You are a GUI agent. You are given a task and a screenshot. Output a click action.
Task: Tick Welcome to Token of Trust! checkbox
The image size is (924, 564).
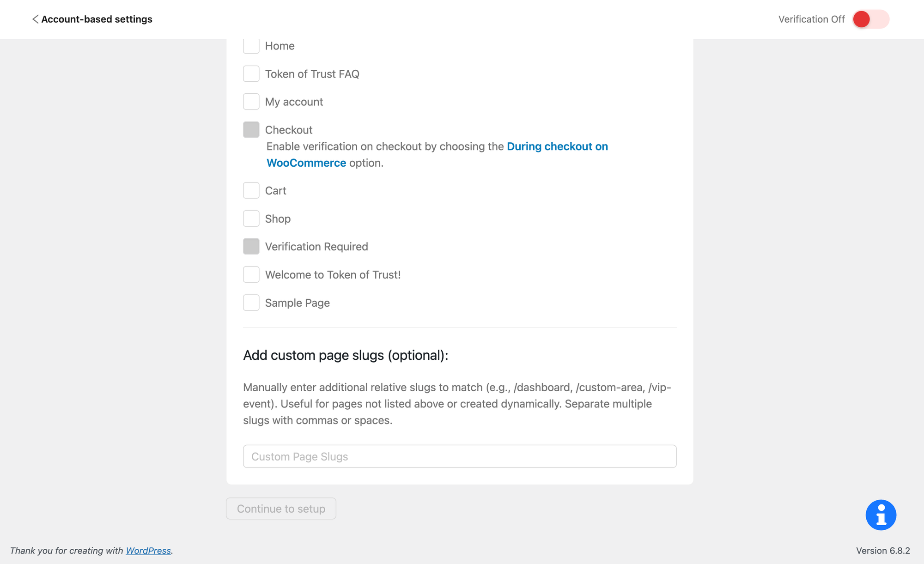point(251,275)
